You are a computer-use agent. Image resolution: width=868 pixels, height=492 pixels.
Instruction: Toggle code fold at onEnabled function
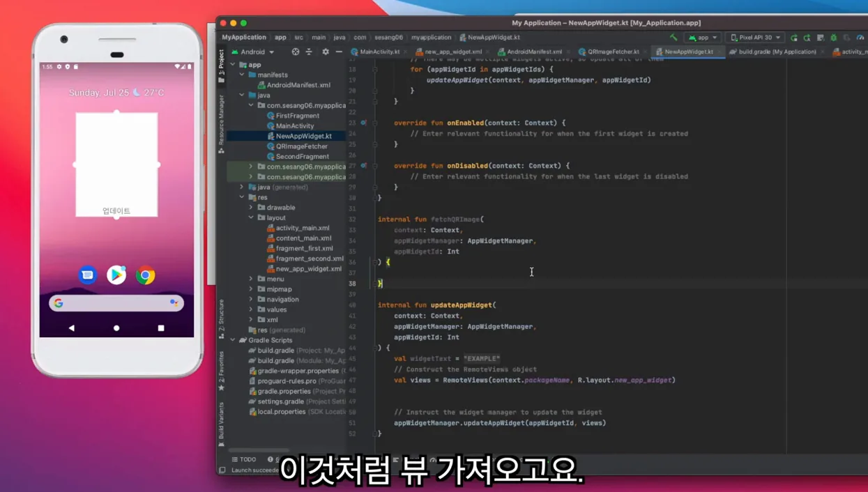click(375, 123)
